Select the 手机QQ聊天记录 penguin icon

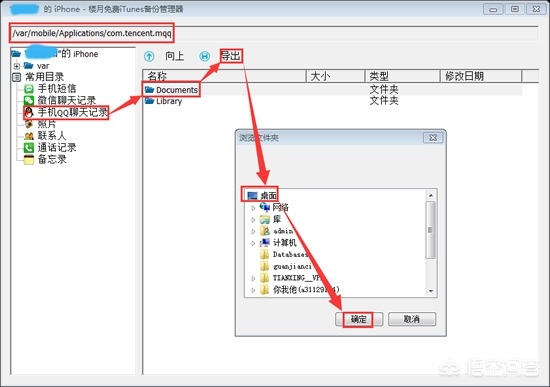tap(29, 112)
